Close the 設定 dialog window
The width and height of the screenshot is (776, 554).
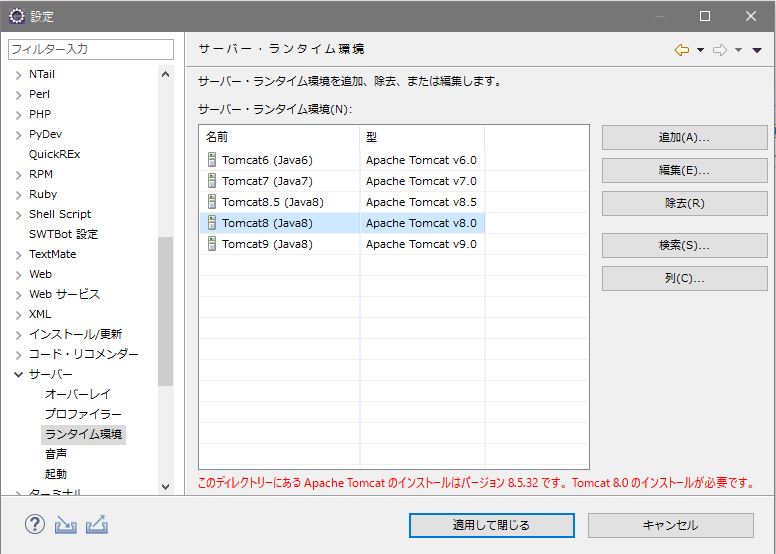(751, 16)
